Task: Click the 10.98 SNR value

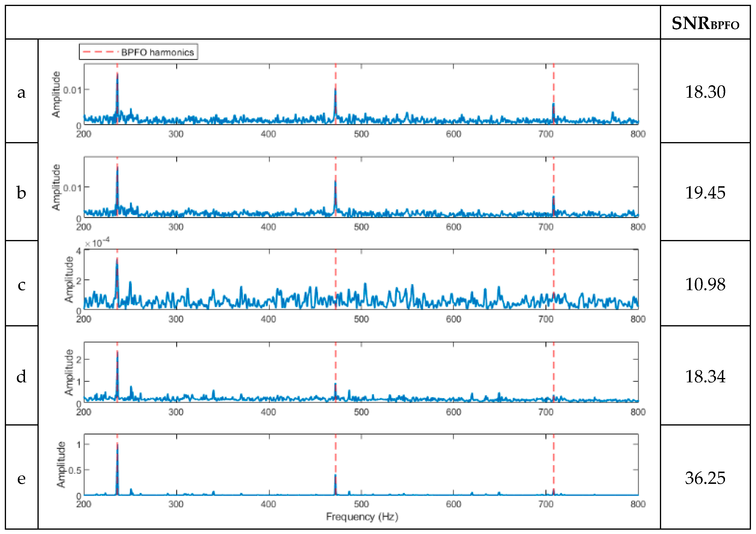Action: 705,284
